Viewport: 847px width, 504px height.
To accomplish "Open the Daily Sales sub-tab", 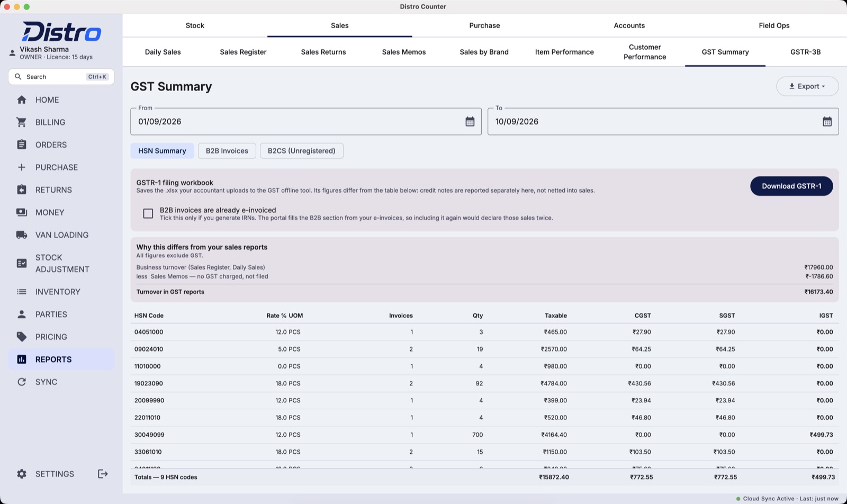I will click(163, 52).
